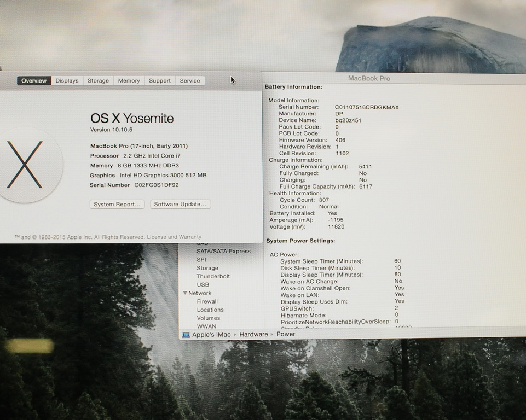Click the Processor 2.2 GHz Intel Core i7 line
Viewport: 526px width, 420px height.
(135, 155)
